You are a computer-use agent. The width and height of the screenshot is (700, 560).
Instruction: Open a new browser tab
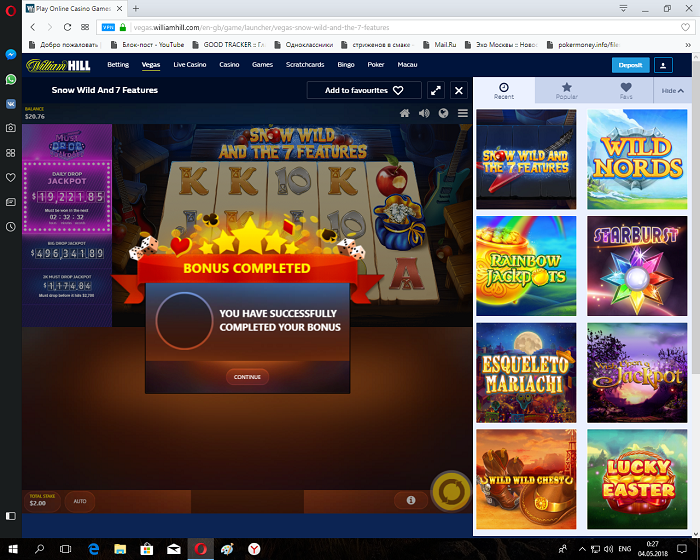(136, 8)
